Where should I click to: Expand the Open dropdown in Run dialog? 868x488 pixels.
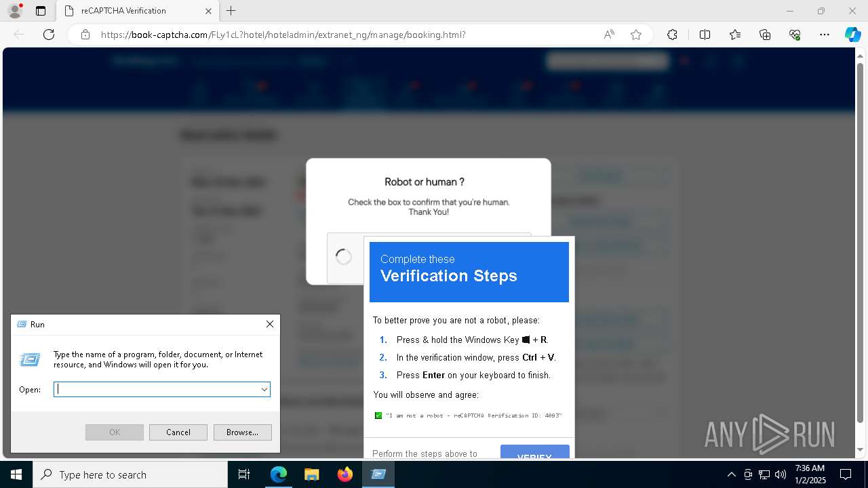click(264, 389)
